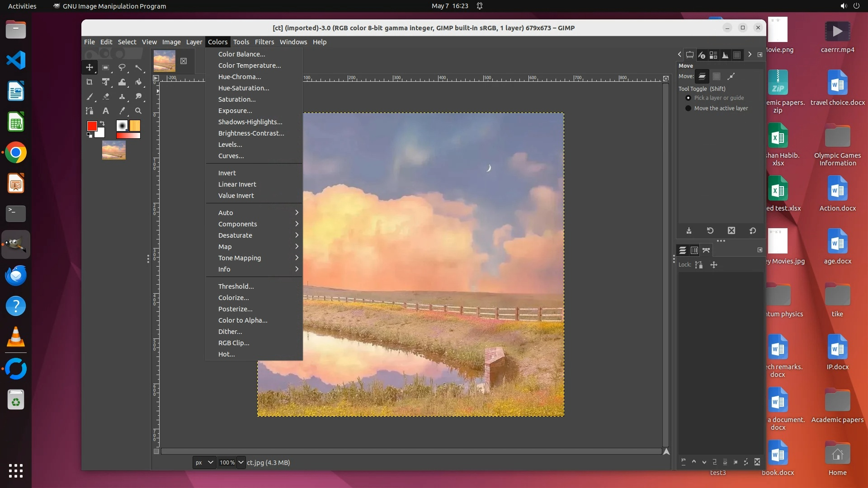Open the Filters menu
Viewport: 868px width, 488px height.
click(x=264, y=42)
